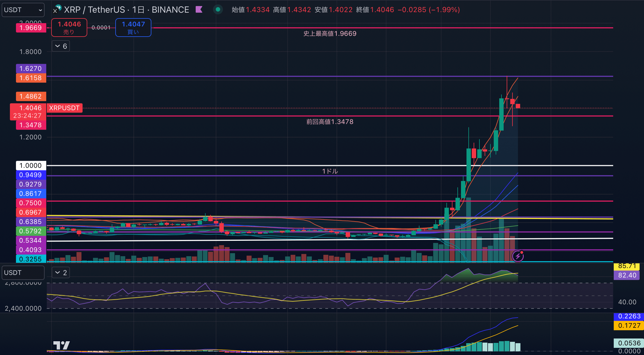Click the 高値1.4342 high value in header
644x355 pixels.
[292, 10]
